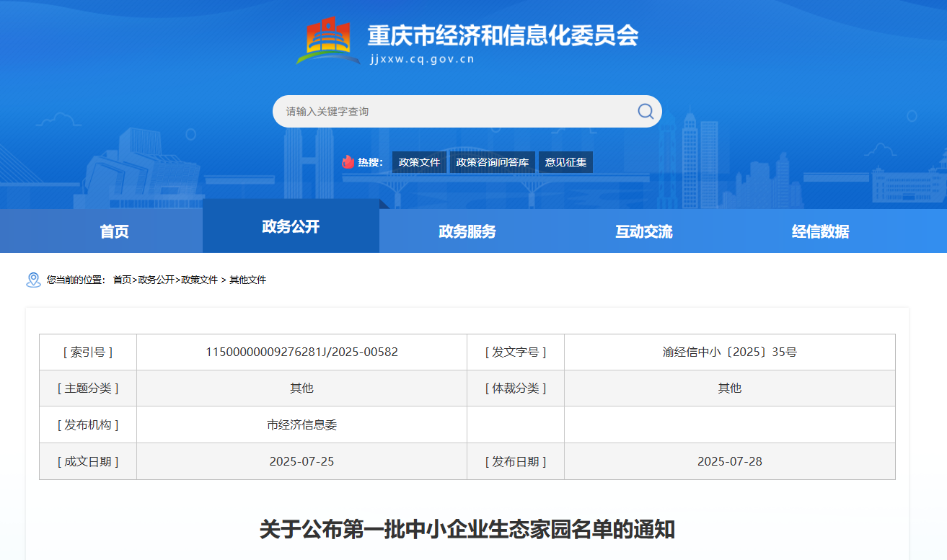The height and width of the screenshot is (560, 947).
Task: Click the 其他 value beside 主题分类
Action: tap(301, 388)
